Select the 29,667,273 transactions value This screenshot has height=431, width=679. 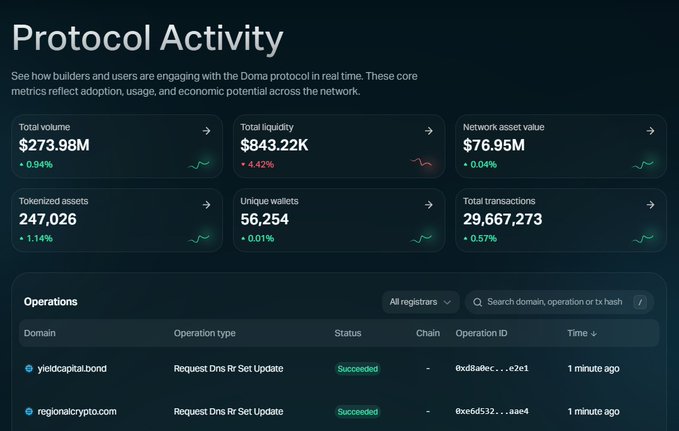click(x=502, y=219)
